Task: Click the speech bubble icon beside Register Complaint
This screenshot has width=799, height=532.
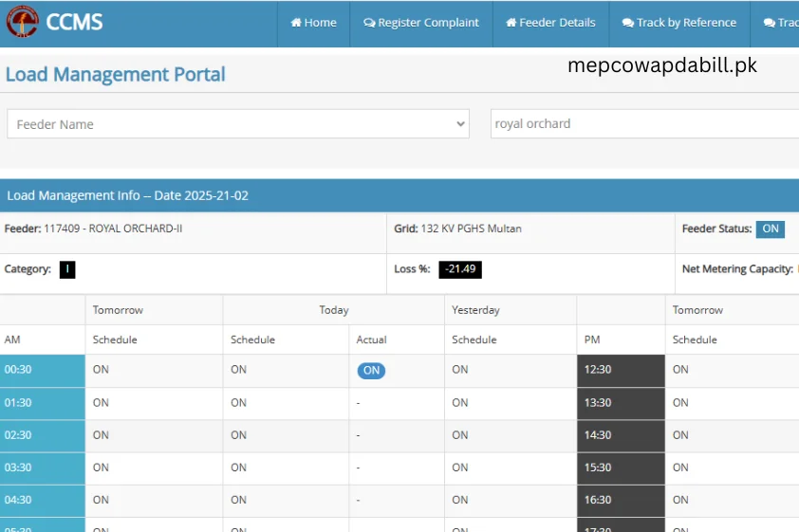Action: tap(369, 23)
